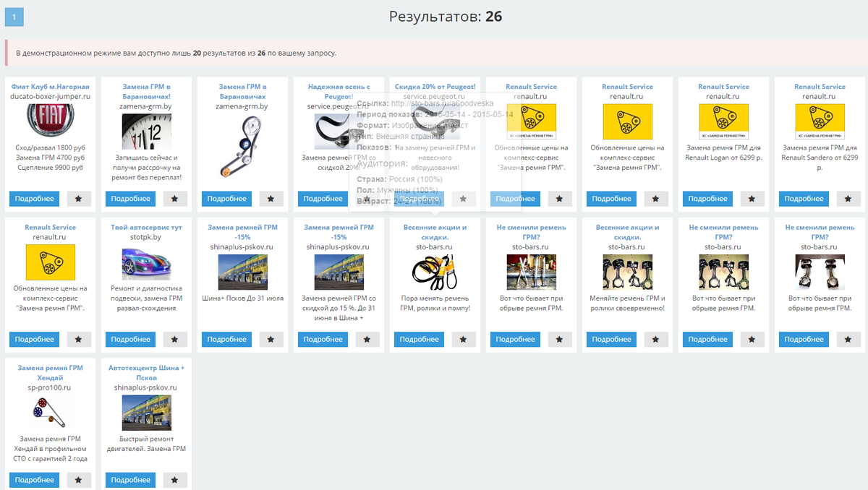Star the Шина+ Псков До 31 июля ad
The width and height of the screenshot is (868, 490).
[x=271, y=339]
